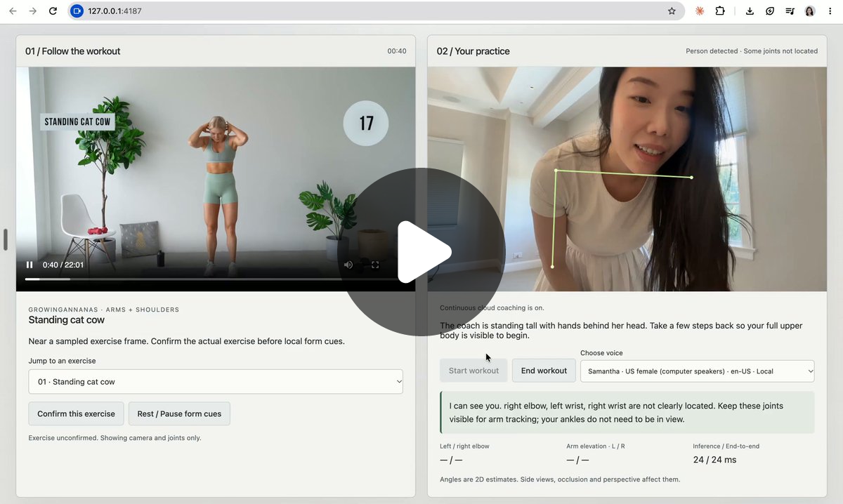
Task: Reload the current page
Action: pos(53,11)
